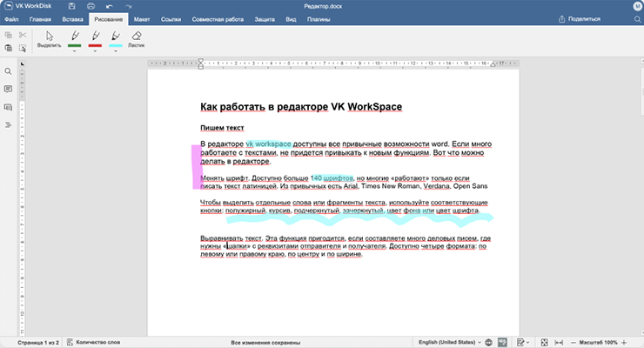This screenshot has width=644, height=348.
Task: Click the heading 'Как работать в редакторе VK WorkSpace'
Action: tap(301, 107)
